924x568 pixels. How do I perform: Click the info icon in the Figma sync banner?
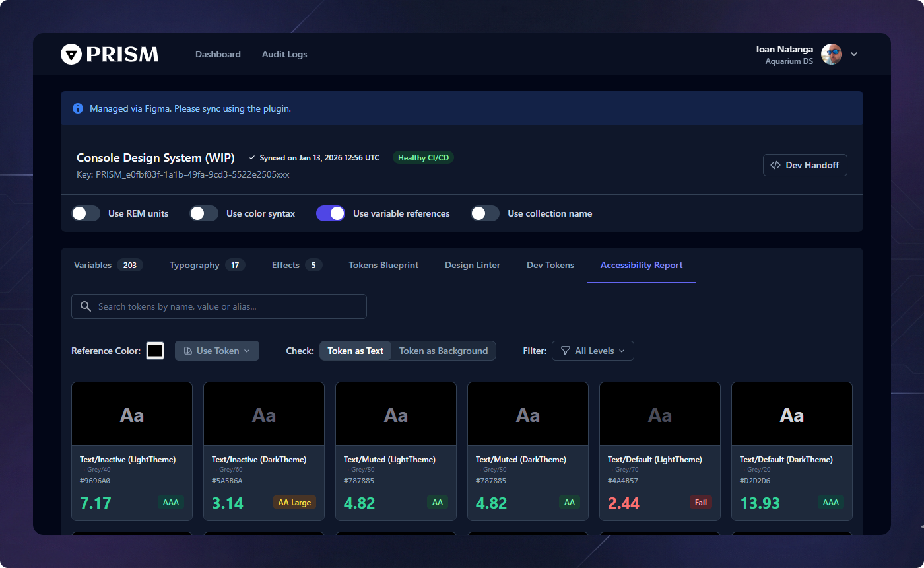(78, 108)
